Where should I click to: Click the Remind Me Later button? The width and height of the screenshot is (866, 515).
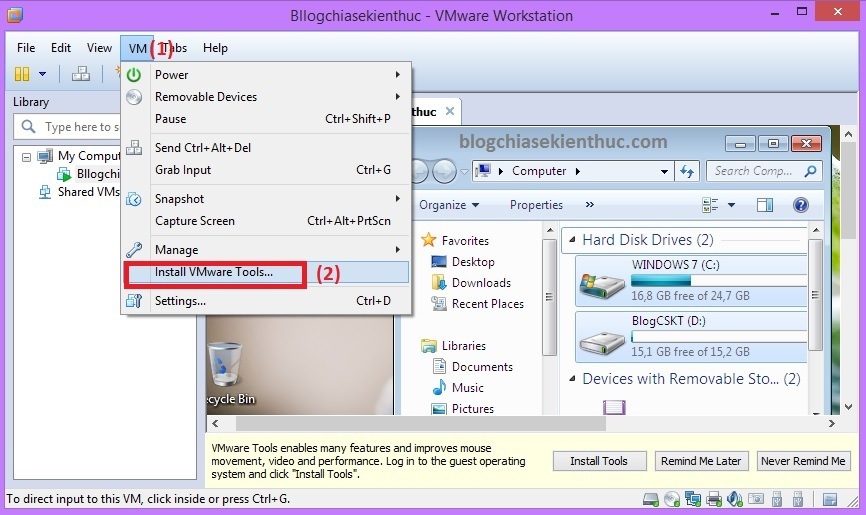point(701,461)
